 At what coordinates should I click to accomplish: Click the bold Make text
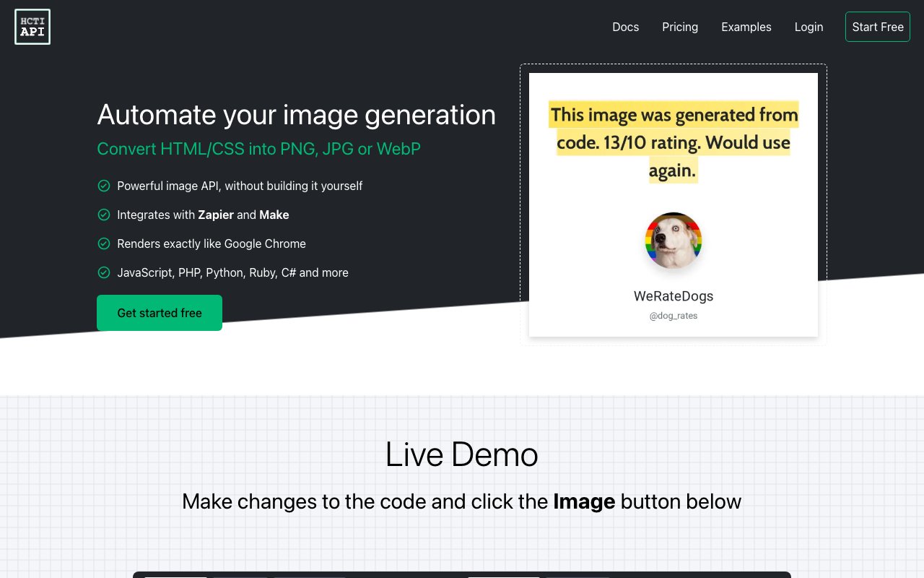[274, 215]
